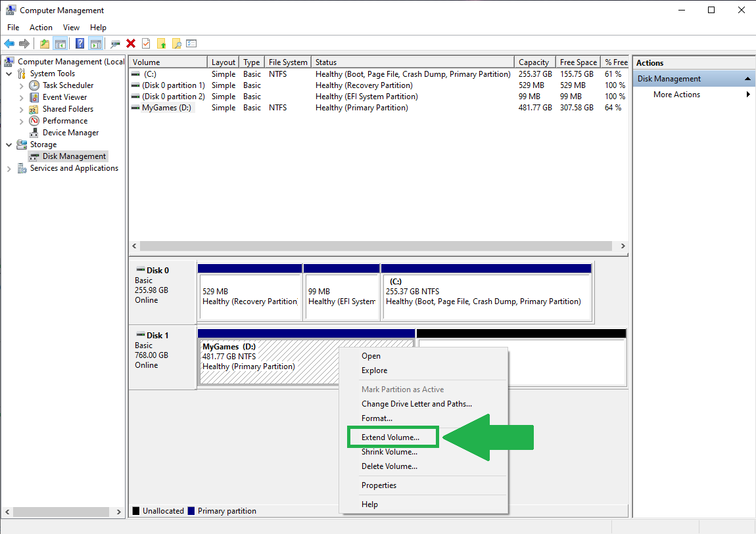
Task: Click the Services and Applications icon
Action: click(22, 168)
